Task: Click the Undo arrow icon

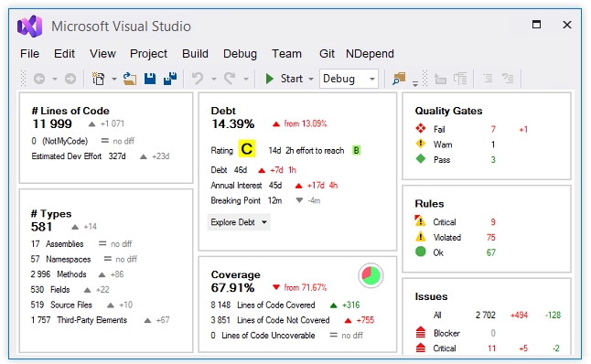Action: pyautogui.click(x=198, y=79)
